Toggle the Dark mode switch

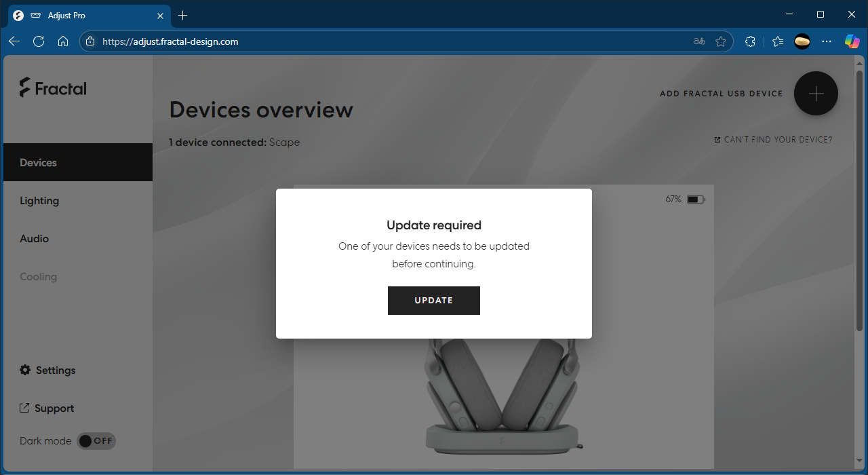pos(96,441)
